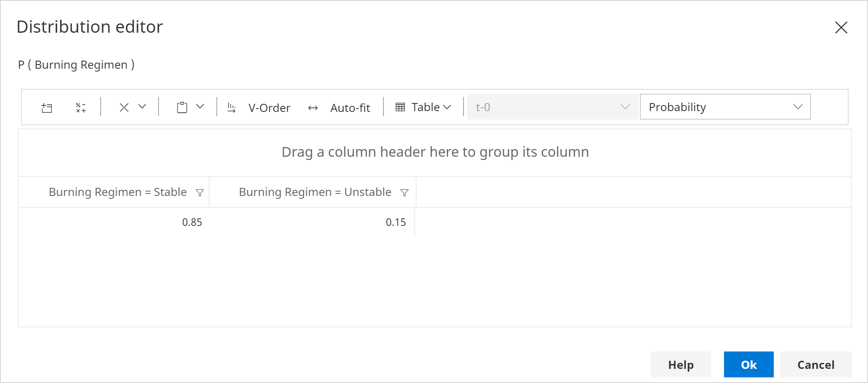The width and height of the screenshot is (868, 383).
Task: Select the Burning Regimen = Stable column header
Action: click(x=117, y=192)
